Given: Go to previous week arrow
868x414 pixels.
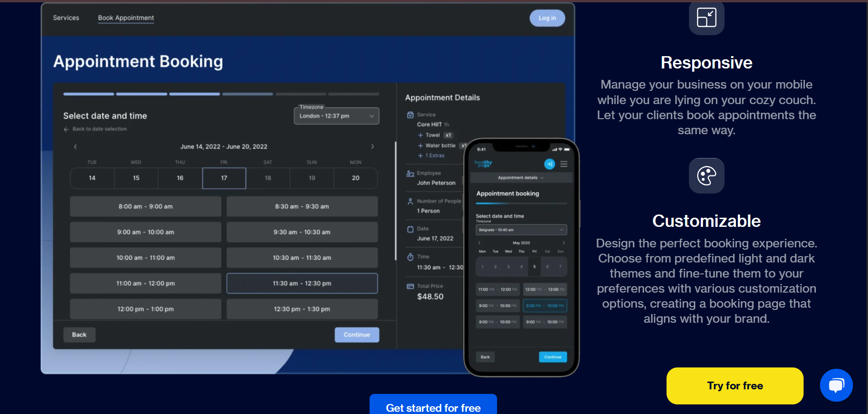Looking at the screenshot, I should (75, 147).
